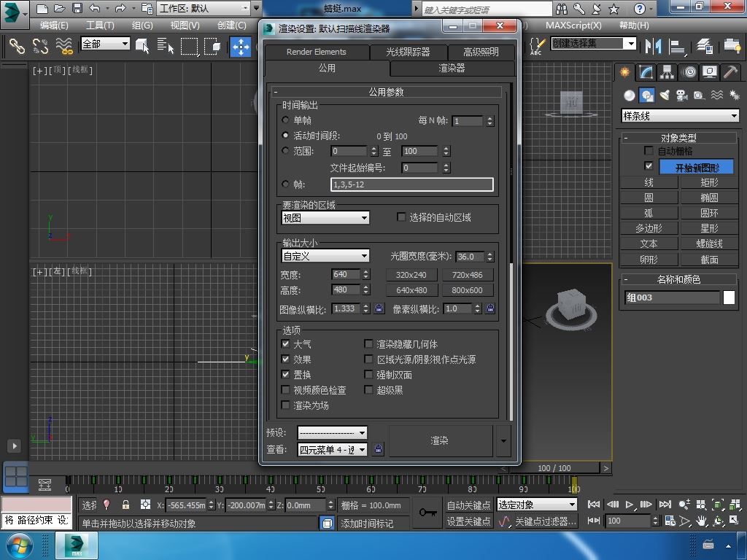Open the 预设 preset dropdown
747x560 pixels.
pos(332,432)
